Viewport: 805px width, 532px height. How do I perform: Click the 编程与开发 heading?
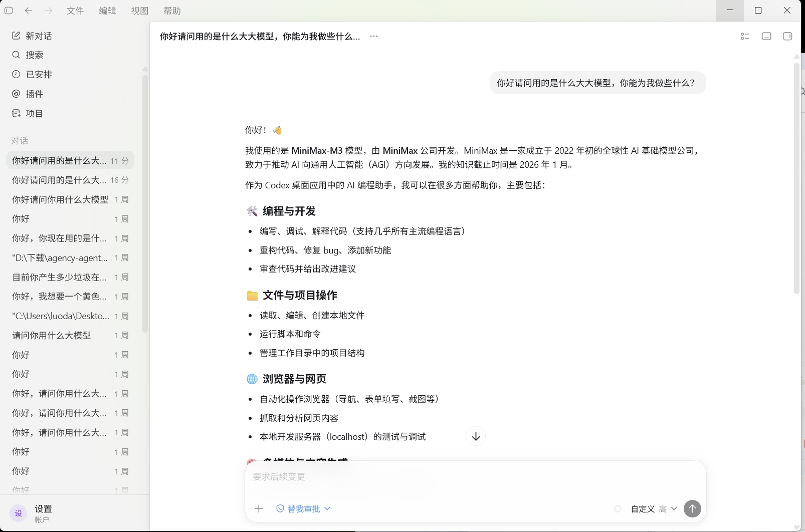pos(289,211)
